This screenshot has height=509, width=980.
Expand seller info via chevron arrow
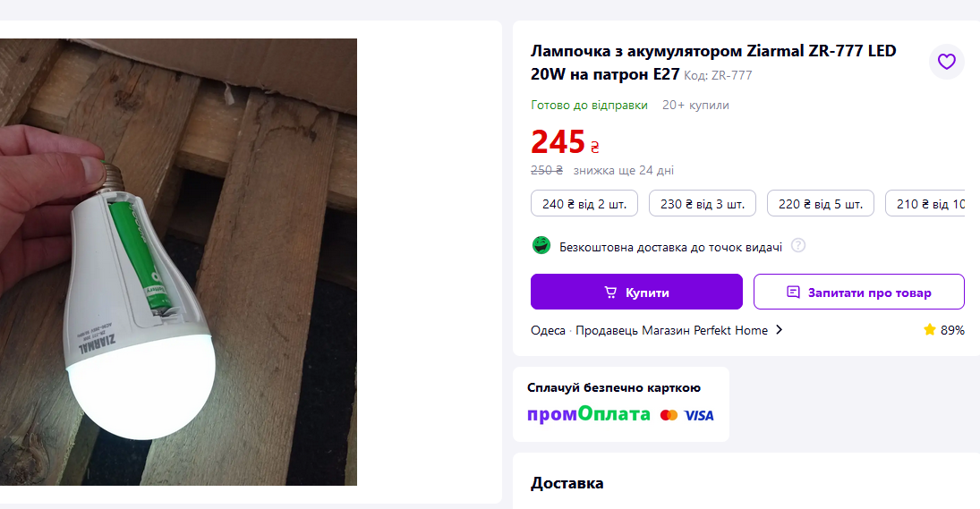(x=779, y=330)
